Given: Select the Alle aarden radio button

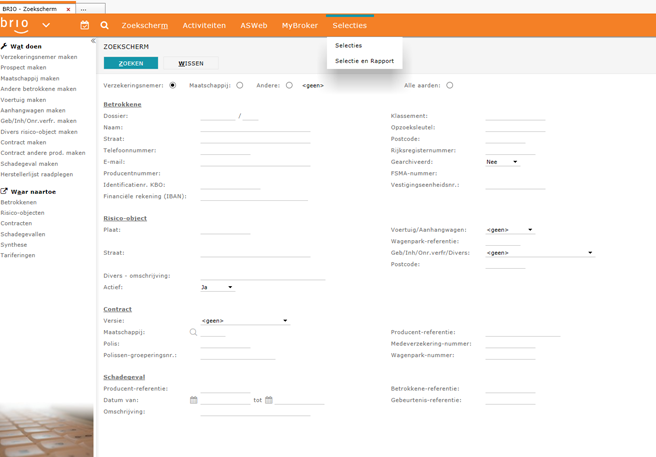Looking at the screenshot, I should pyautogui.click(x=449, y=85).
